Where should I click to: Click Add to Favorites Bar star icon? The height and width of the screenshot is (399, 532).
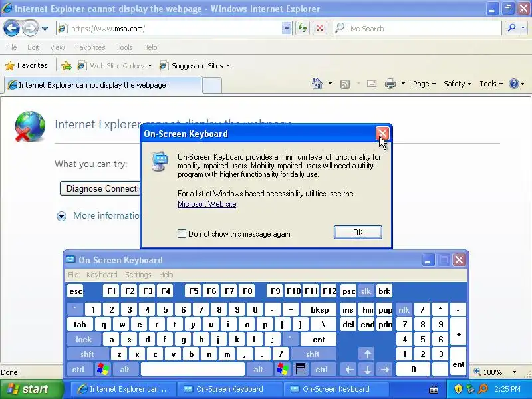coord(66,65)
